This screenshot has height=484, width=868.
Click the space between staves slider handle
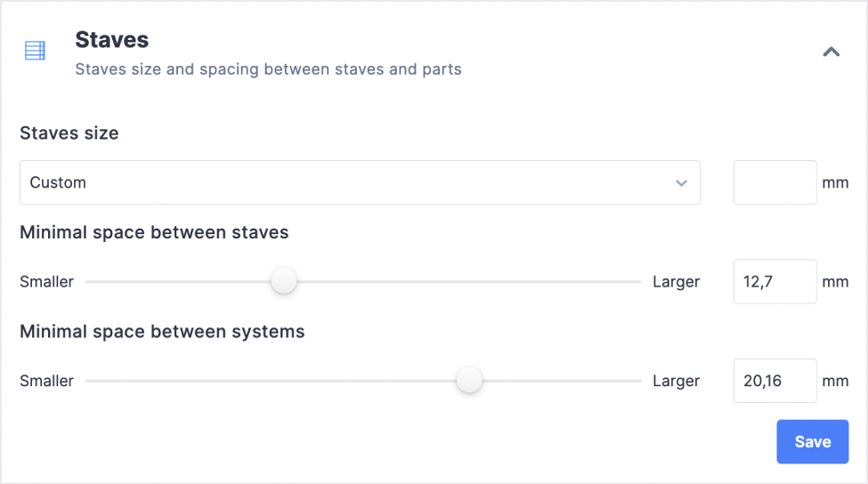[284, 281]
